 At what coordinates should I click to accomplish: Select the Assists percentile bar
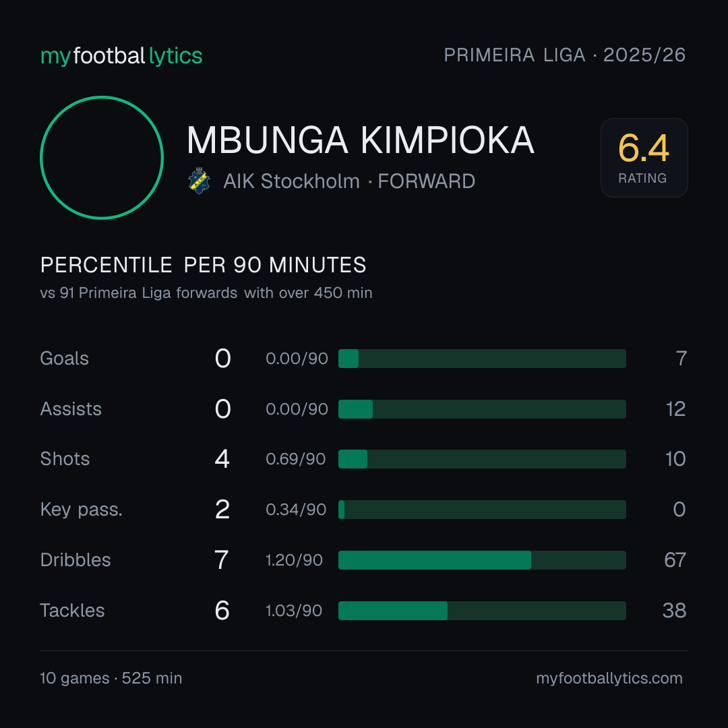pos(482,409)
